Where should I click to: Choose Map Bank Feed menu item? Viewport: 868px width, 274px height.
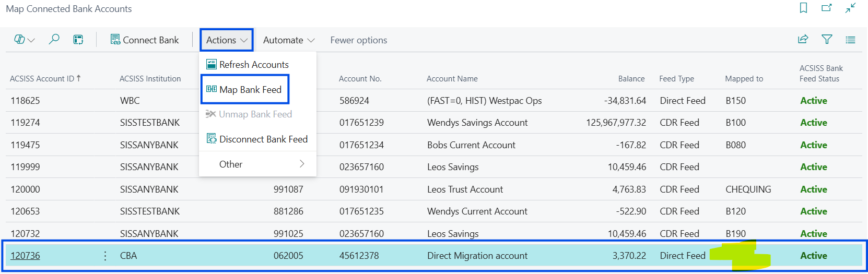point(250,90)
